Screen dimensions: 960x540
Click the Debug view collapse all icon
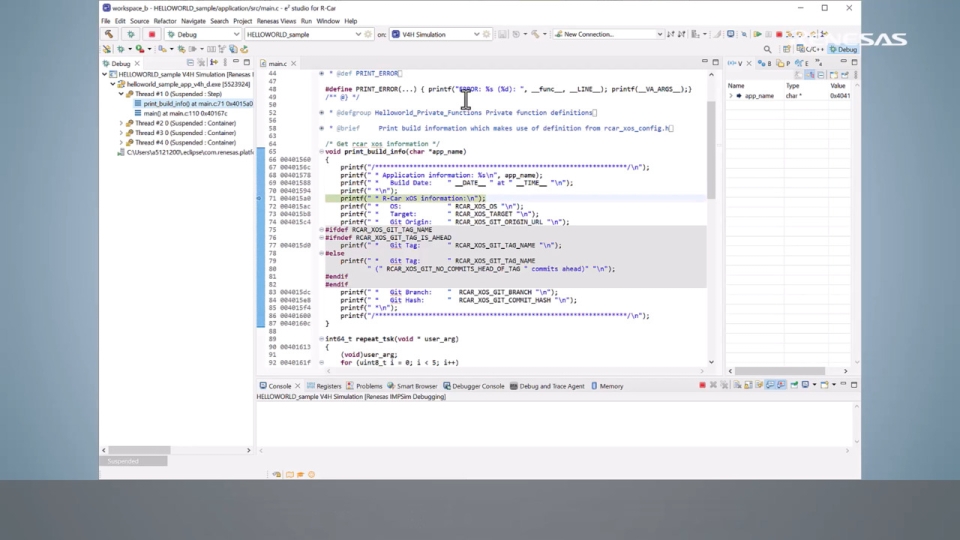click(190, 62)
